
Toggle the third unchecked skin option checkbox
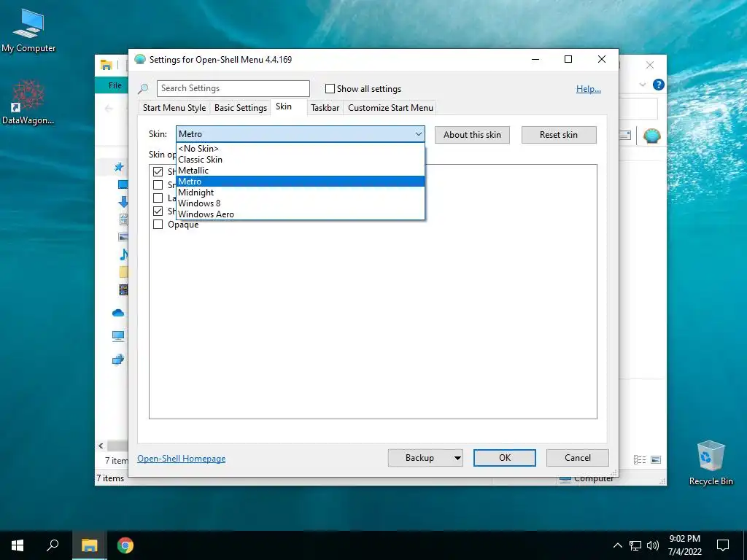158,198
